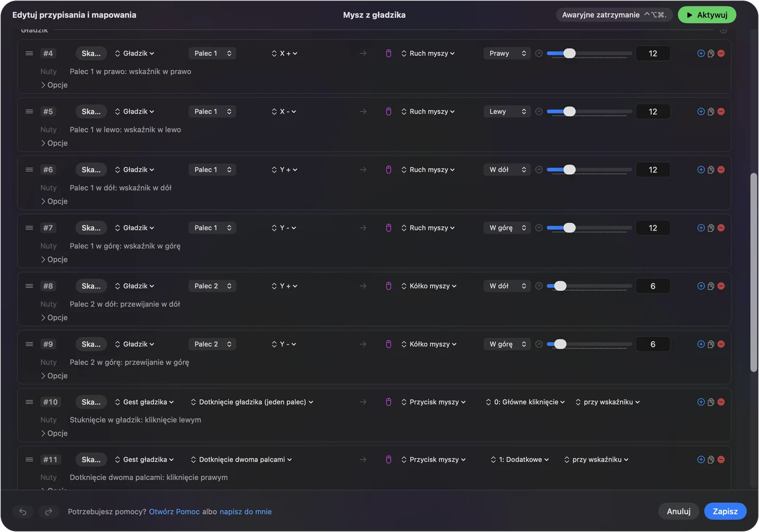Click note 'Palec 1 w prawo: wskaźnik w prawo'

pyautogui.click(x=131, y=71)
